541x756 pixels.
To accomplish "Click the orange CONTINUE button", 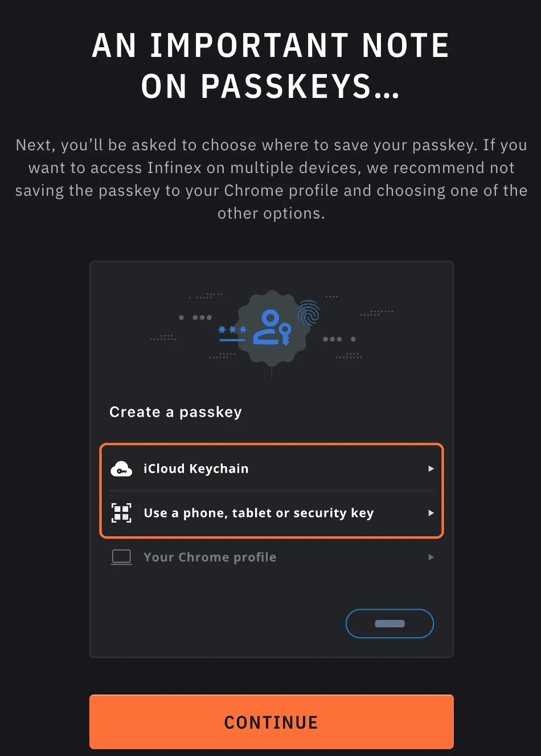I will (272, 722).
